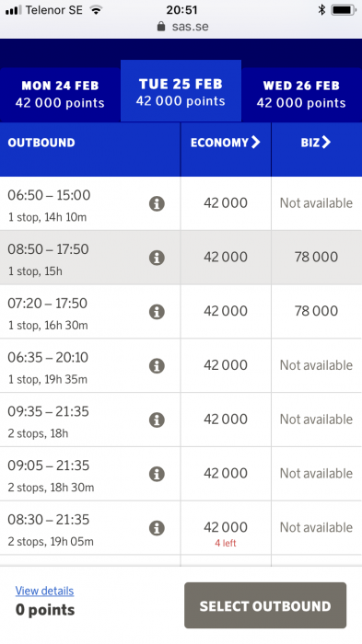
Task: Open info icon for 07:20 – 17:50 flight
Action: click(157, 312)
